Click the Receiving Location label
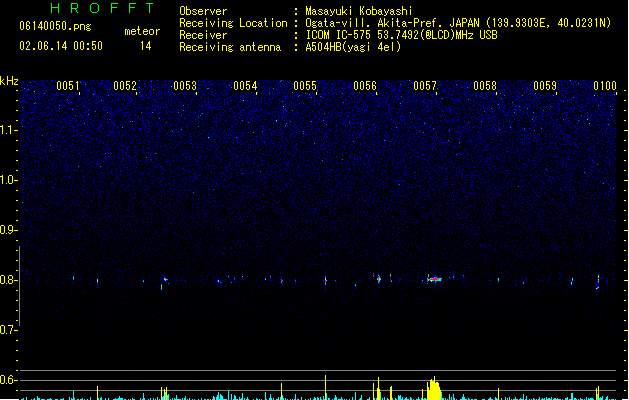 pos(233,23)
